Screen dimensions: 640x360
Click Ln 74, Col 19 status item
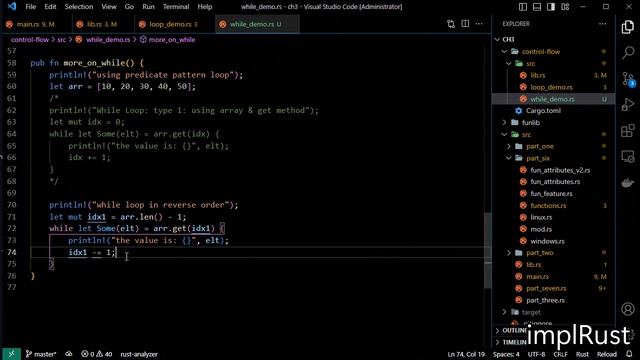(466, 354)
